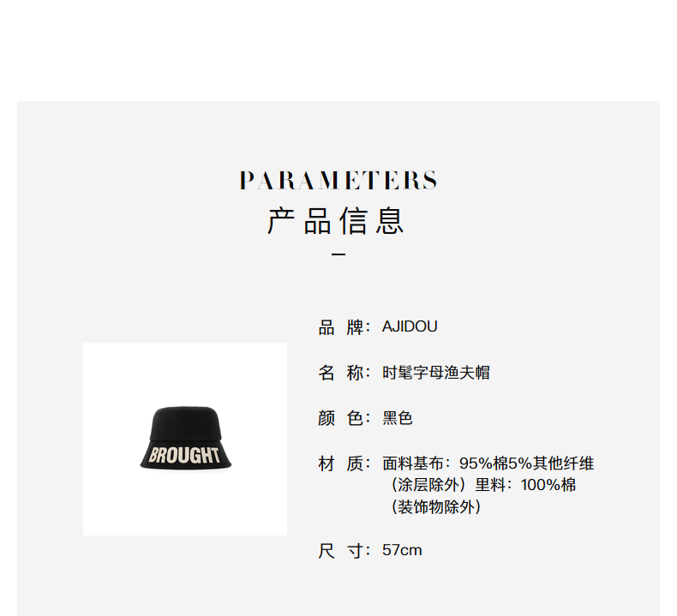Click the BROUGHT lettering on the hat
677x616 pixels.
point(184,456)
